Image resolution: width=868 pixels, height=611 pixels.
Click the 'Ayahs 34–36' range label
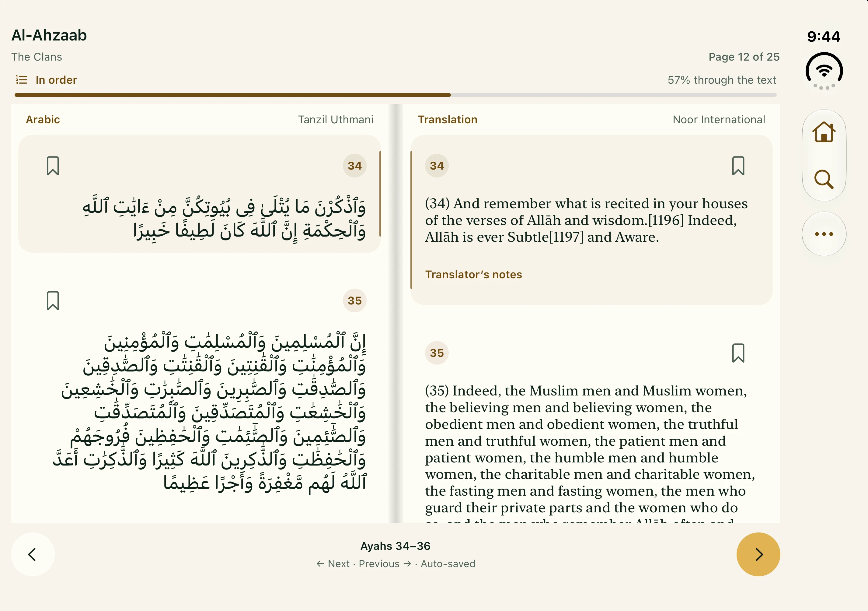(396, 546)
